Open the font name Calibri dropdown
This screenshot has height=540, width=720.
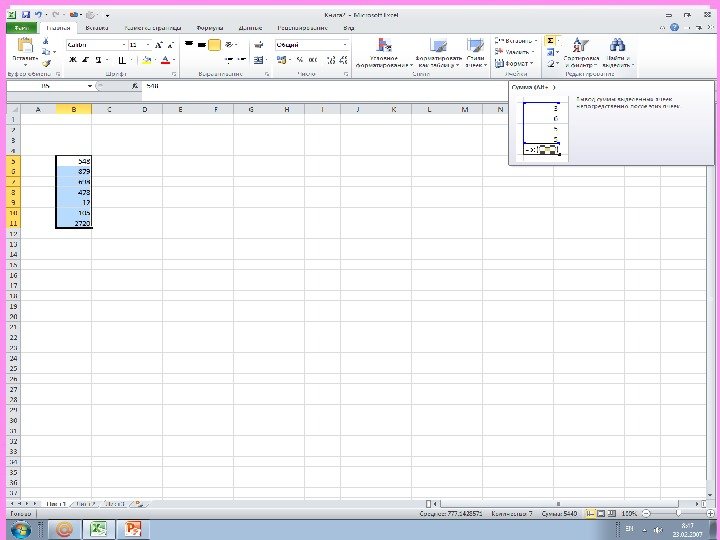coord(124,45)
